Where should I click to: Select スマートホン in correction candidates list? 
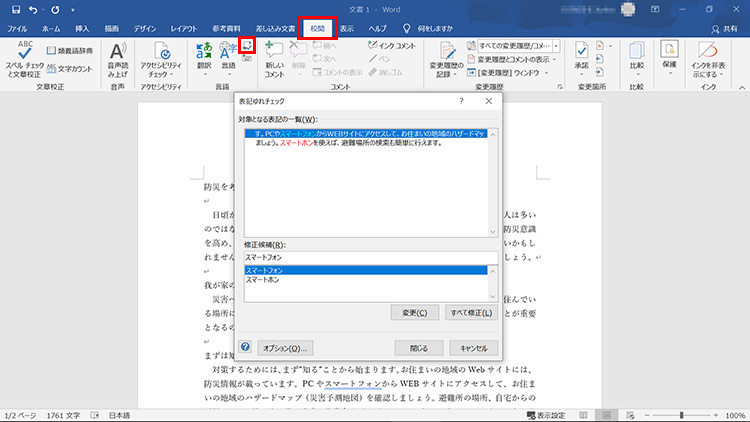(263, 280)
